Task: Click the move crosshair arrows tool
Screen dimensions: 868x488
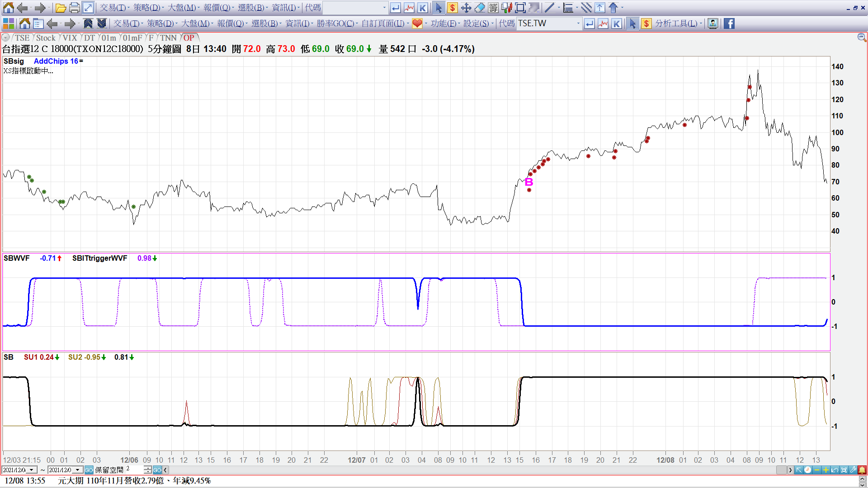Action: click(x=466, y=8)
